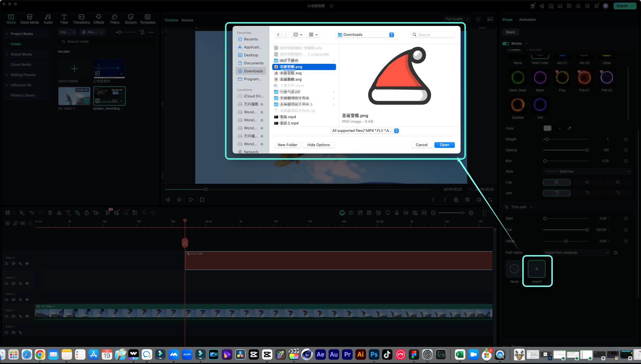Click the split scissors tool
The width and height of the screenshot is (641, 364).
(x=59, y=213)
